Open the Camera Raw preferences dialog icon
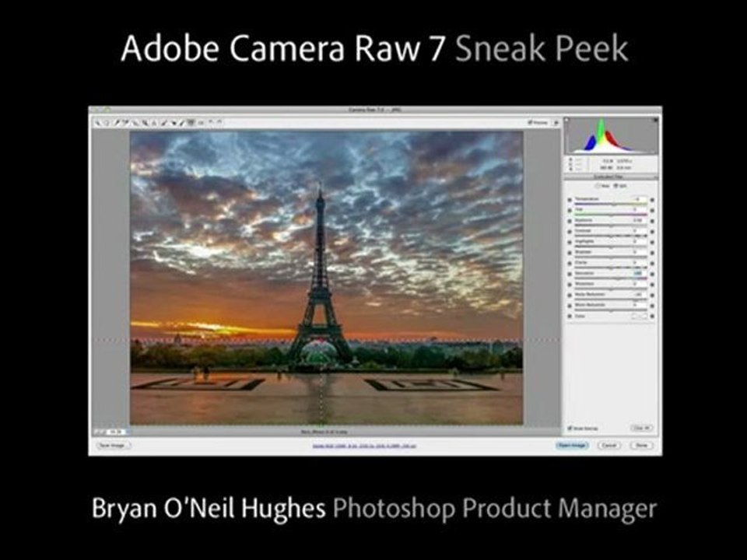 coord(201,123)
